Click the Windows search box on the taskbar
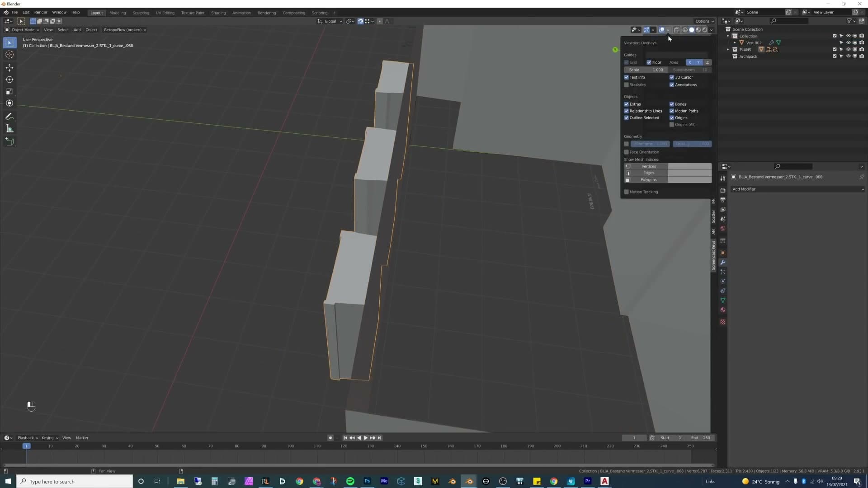The height and width of the screenshot is (488, 868). coord(75,481)
